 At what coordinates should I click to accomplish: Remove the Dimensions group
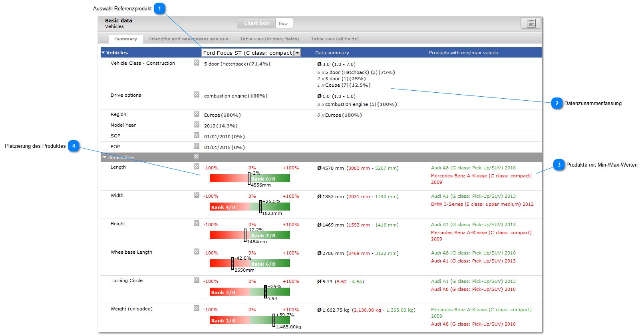click(197, 157)
